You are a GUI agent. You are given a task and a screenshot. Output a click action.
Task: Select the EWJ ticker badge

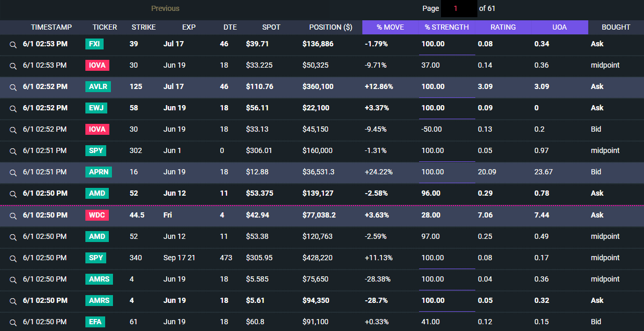pos(95,108)
